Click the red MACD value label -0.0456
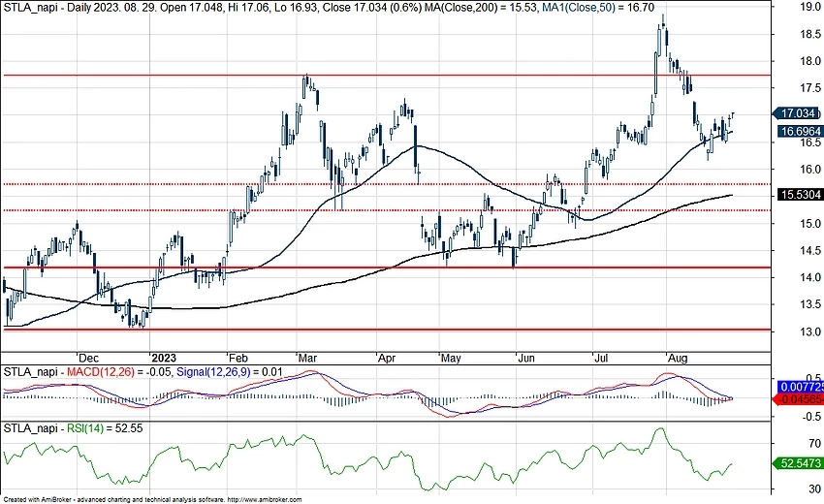The image size is (824, 504). click(x=798, y=399)
